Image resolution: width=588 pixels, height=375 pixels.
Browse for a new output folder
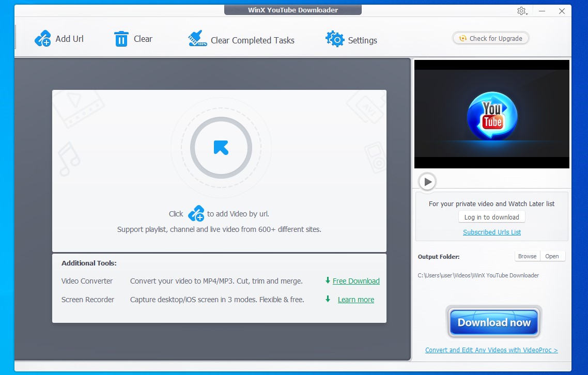pos(527,256)
